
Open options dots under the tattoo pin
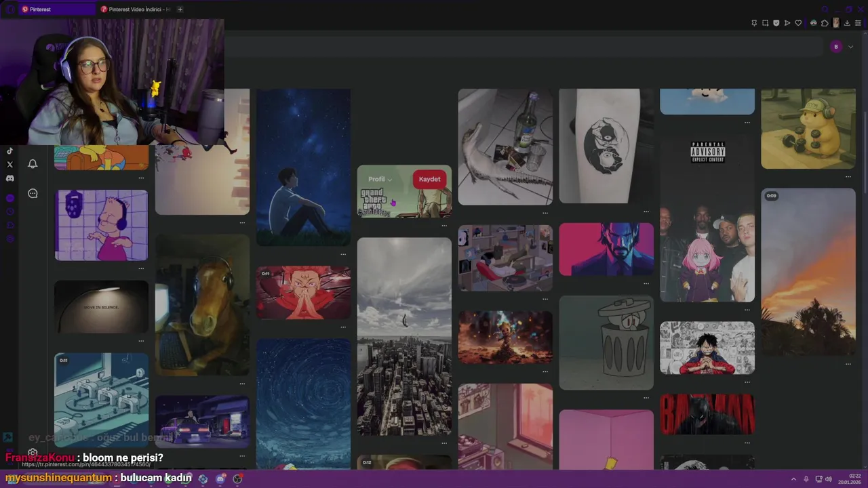[x=646, y=211]
